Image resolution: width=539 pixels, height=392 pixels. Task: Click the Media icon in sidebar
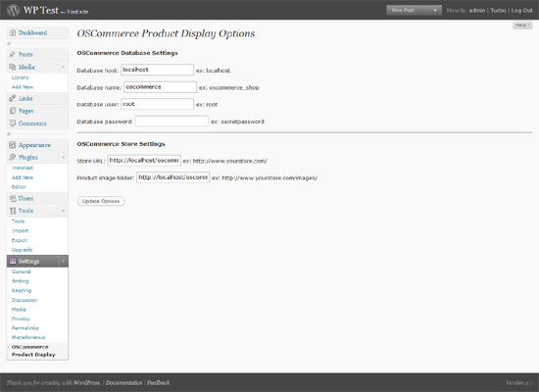tap(13, 67)
